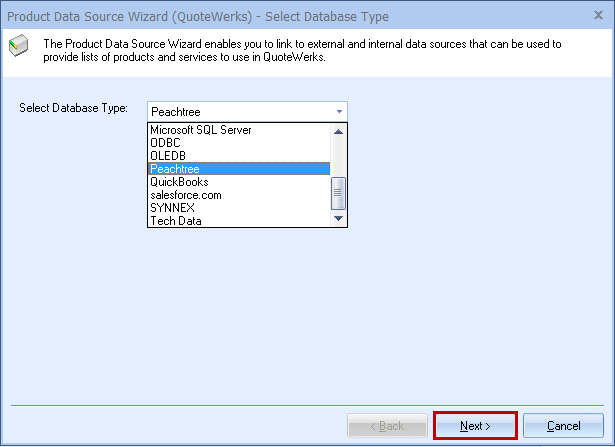Choose Microsoft SQL Server from the list

click(239, 130)
